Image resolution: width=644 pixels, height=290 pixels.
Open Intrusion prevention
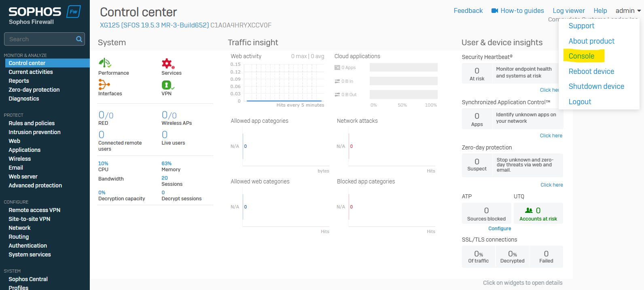(34, 132)
